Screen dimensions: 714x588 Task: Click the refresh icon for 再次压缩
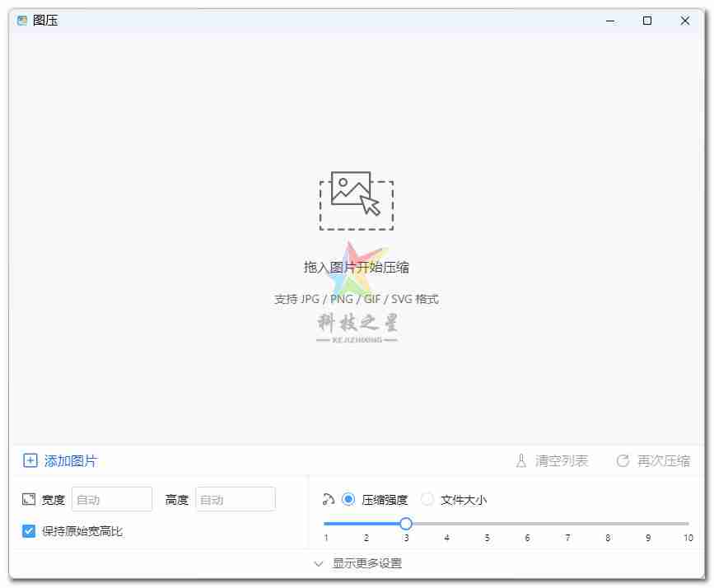[x=623, y=461]
